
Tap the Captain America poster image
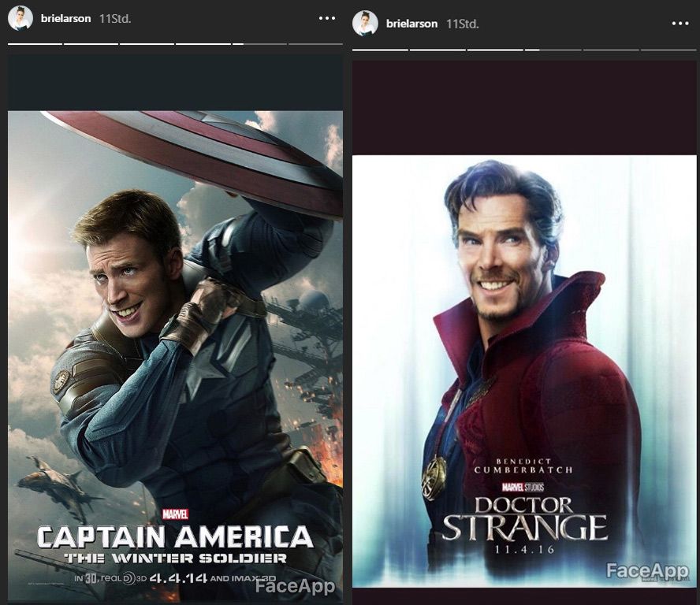click(x=176, y=357)
